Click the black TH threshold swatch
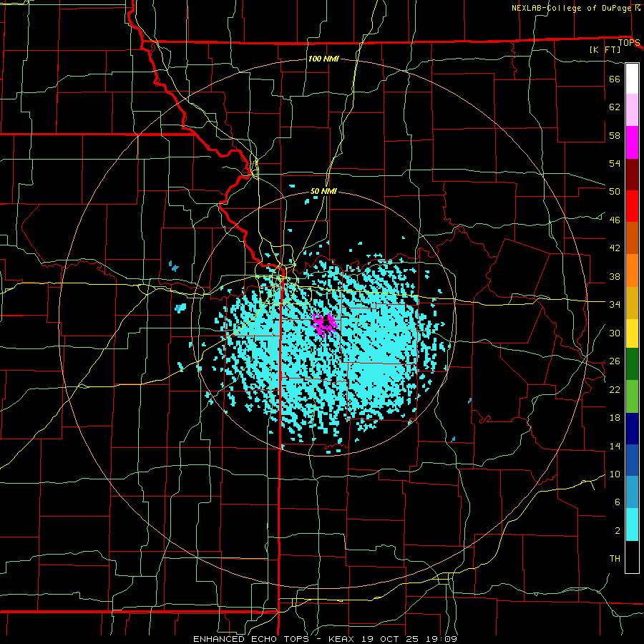The width and height of the screenshot is (644, 644). click(x=632, y=557)
